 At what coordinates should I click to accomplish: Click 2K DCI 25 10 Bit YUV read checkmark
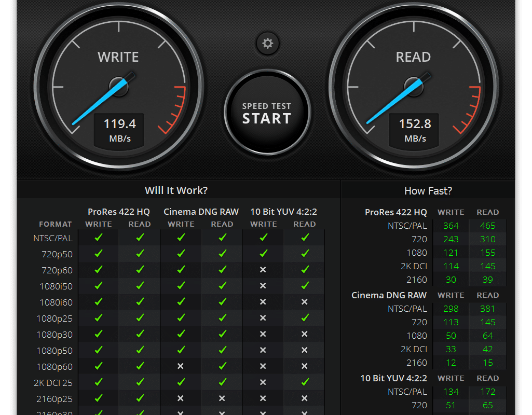click(x=305, y=382)
